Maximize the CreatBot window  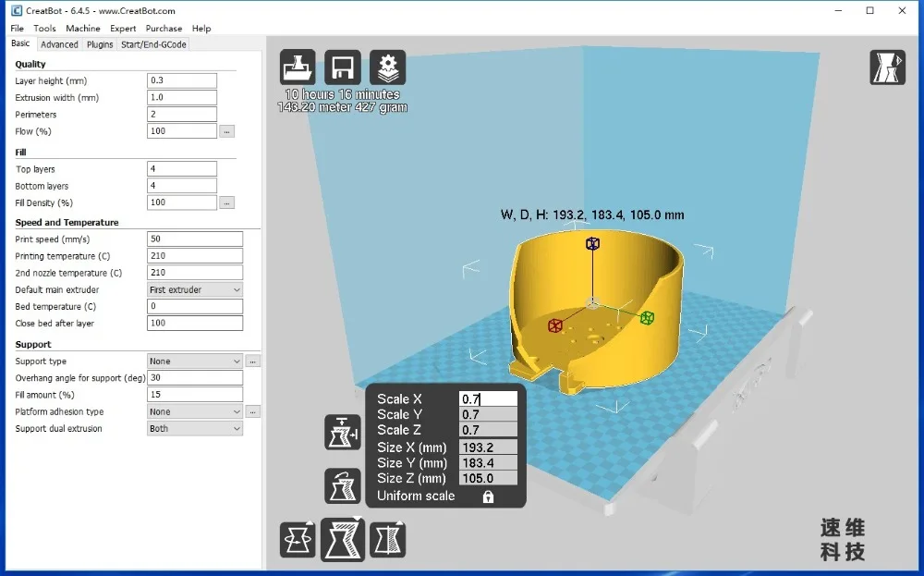(869, 10)
